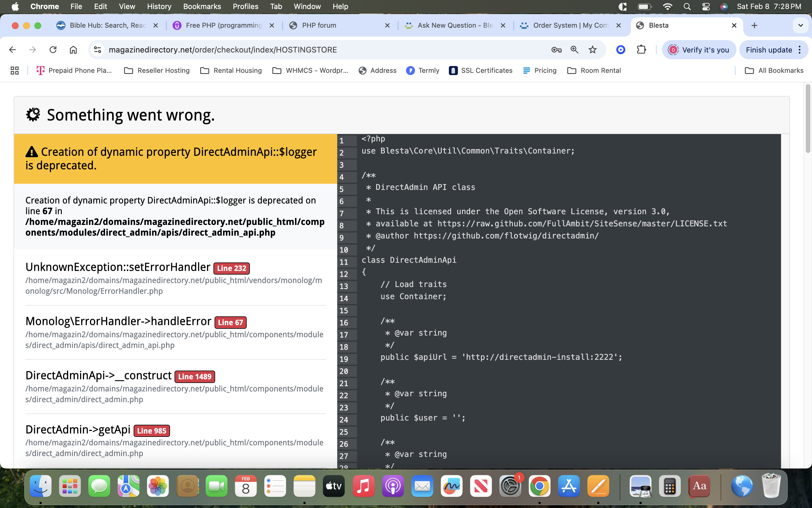Open Photos from the Dock
Screen dimensions: 812x508
click(158, 486)
